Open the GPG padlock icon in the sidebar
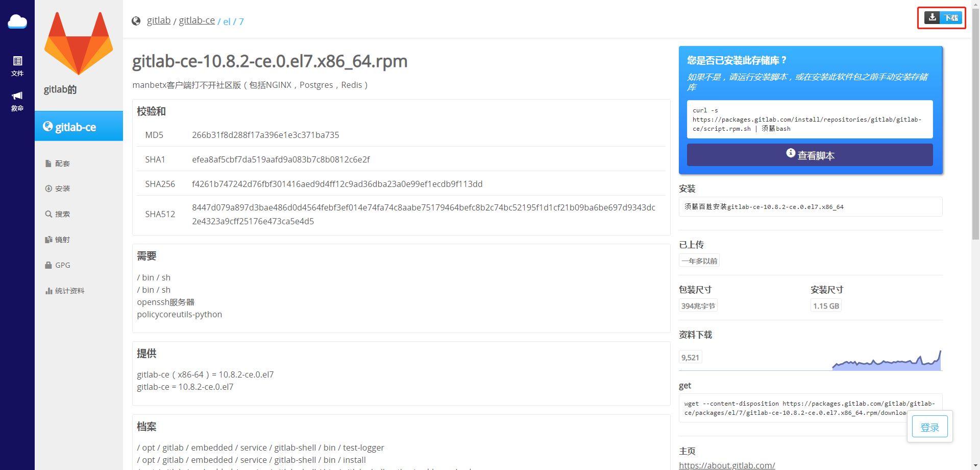The image size is (980, 470). coord(48,265)
